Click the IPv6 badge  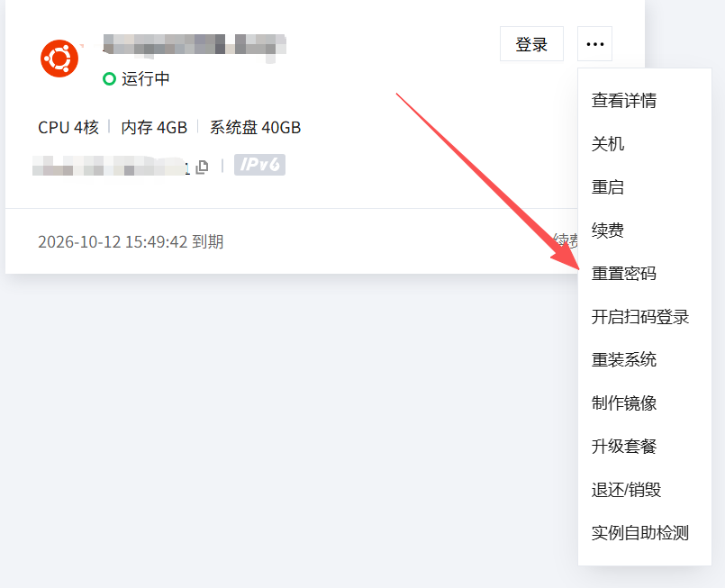[259, 165]
